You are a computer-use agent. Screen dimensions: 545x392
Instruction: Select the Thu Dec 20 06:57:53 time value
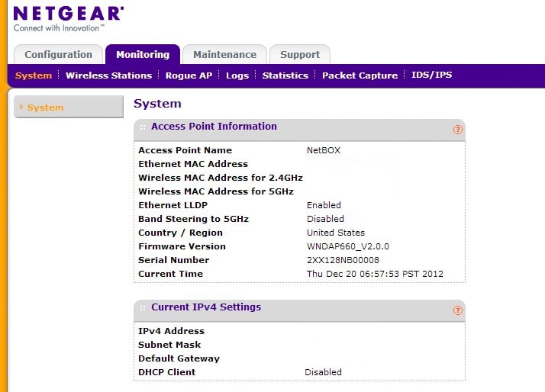click(x=375, y=274)
